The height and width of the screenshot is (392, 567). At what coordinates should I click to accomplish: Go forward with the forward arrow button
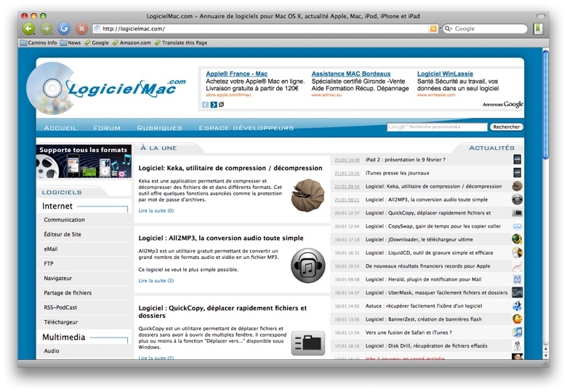coord(47,28)
